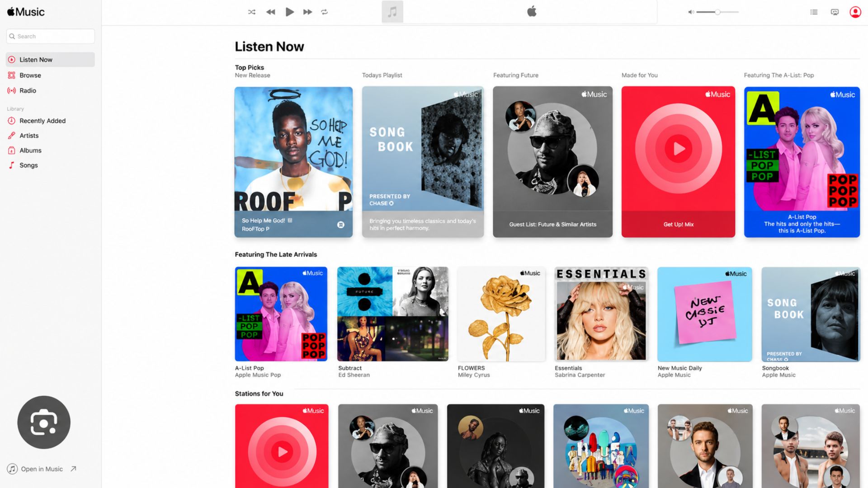Click the Open in Music arrow icon
Screen dimensions: 868x488
coord(73,469)
